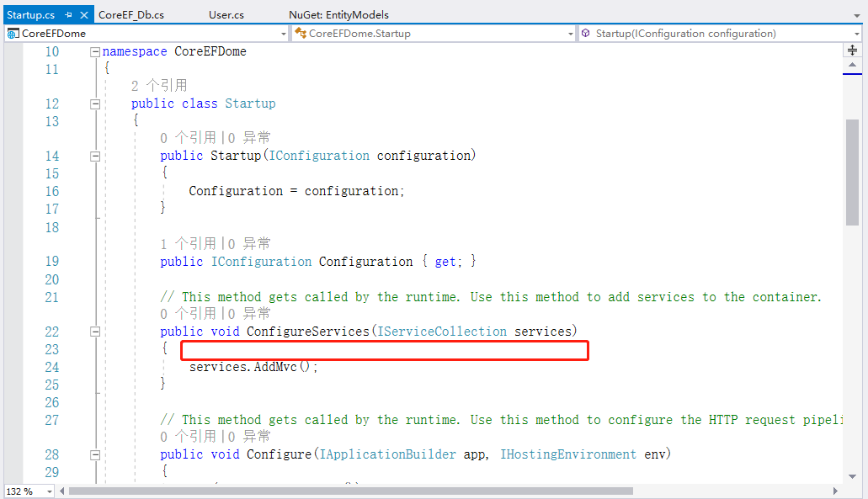868x499 pixels.
Task: Collapse the ConfigureServices method block
Action: click(x=95, y=332)
